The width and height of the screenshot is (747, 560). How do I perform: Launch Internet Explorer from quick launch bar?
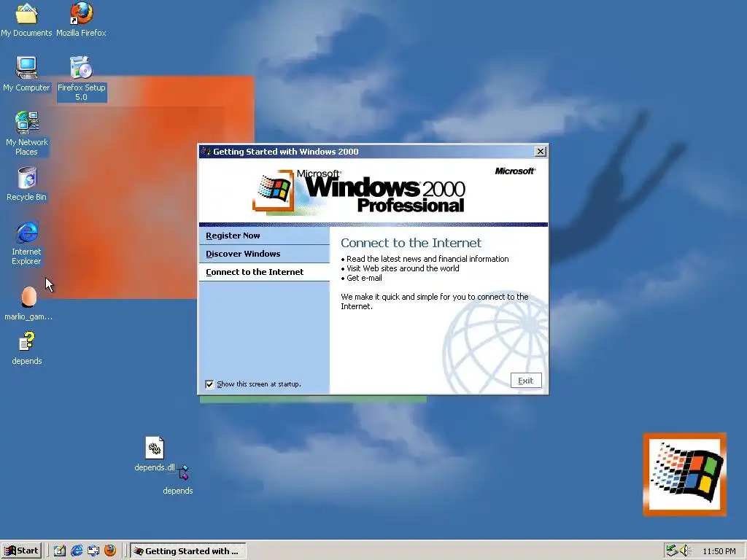click(x=76, y=551)
